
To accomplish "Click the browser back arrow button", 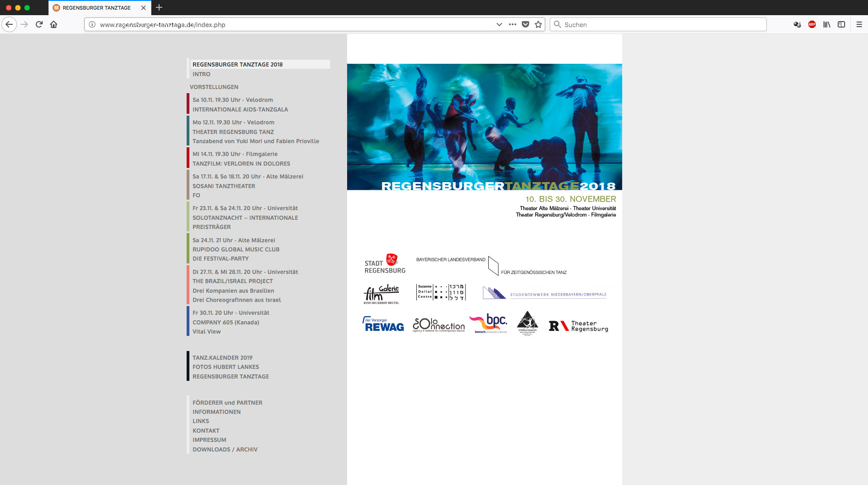I will click(9, 24).
